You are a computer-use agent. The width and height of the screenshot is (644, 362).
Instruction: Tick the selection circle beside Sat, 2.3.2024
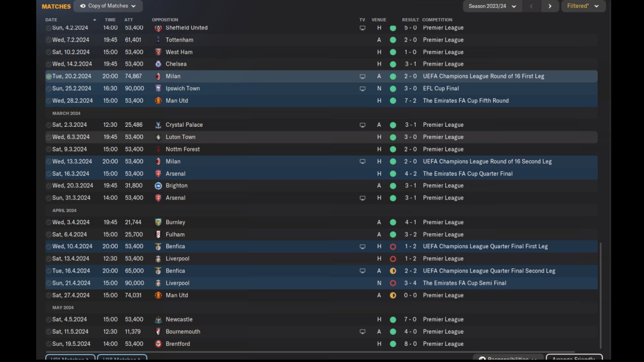point(49,125)
